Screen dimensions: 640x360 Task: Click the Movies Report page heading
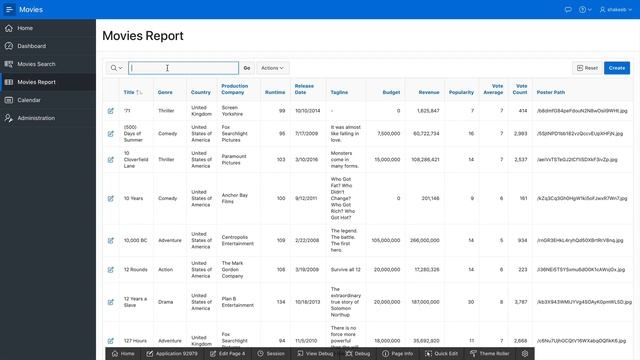(x=143, y=36)
